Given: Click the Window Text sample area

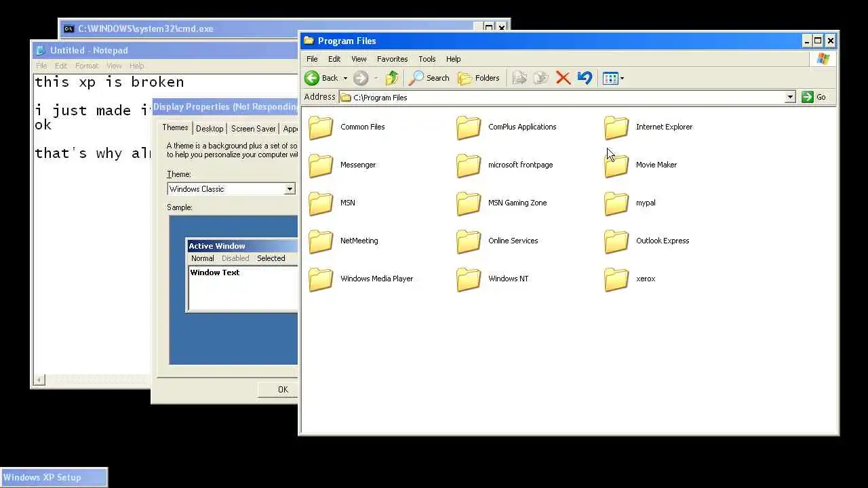Looking at the screenshot, I should click(x=243, y=287).
